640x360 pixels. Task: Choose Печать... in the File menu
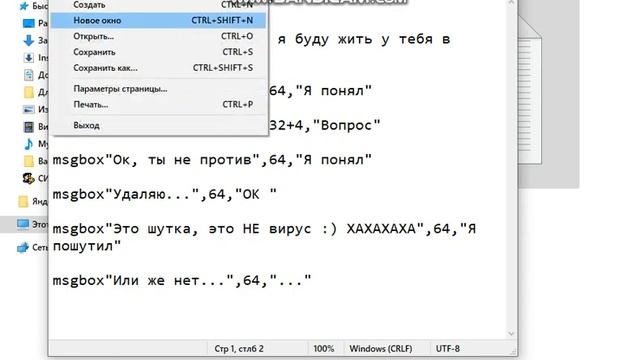coord(158,104)
